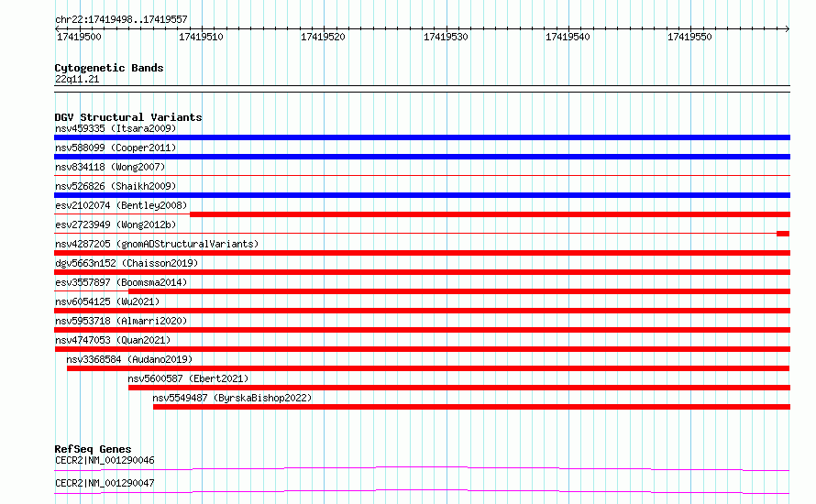Image resolution: width=816 pixels, height=504 pixels.
Task: Open esv2102074 (Bentley2008) variant label
Action: [x=121, y=205]
